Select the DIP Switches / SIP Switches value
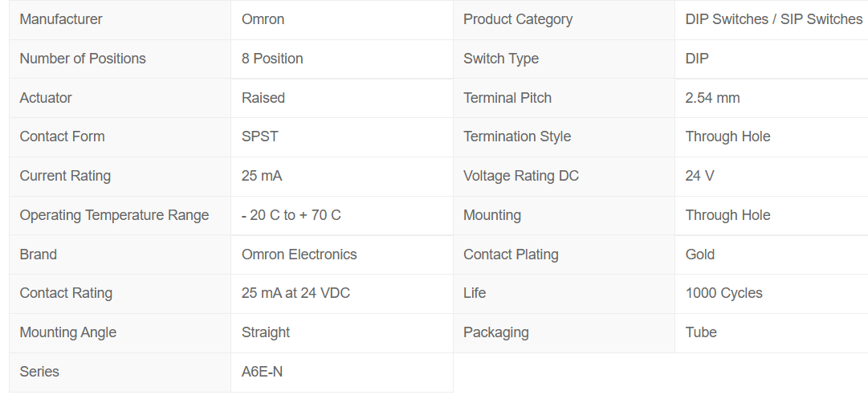This screenshot has height=395, width=868. pos(773,19)
